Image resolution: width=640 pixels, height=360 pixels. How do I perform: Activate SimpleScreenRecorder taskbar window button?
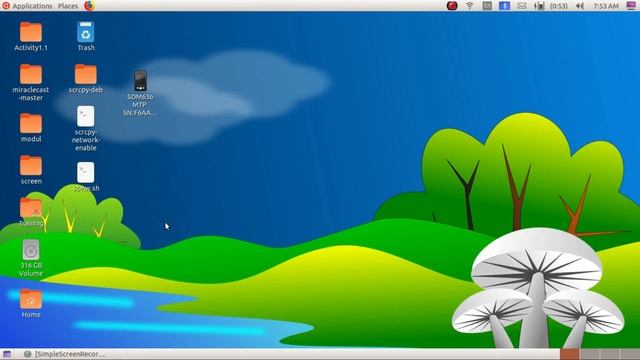pos(64,354)
